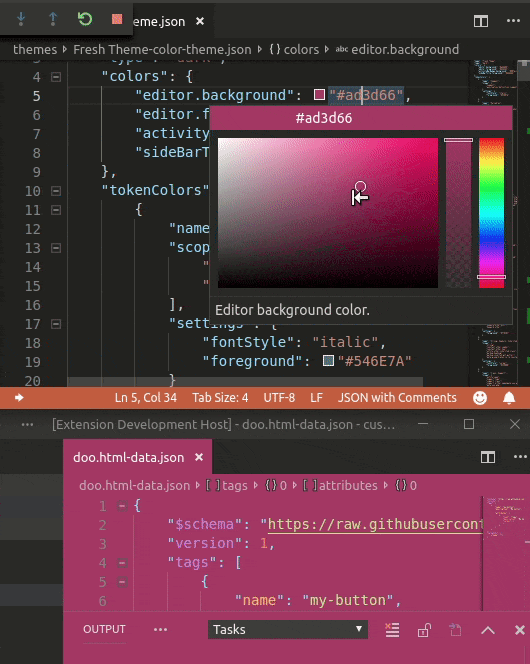
Task: Open the Tasks output channel dropdown
Action: coord(288,629)
